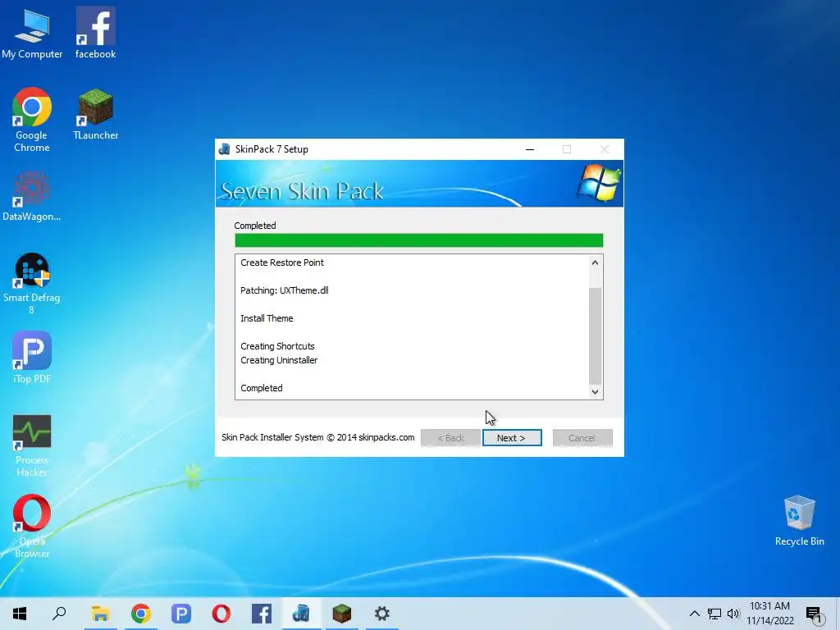Select SkinPack Setup taskbar icon
Screen dimensions: 840x630
pos(302,614)
